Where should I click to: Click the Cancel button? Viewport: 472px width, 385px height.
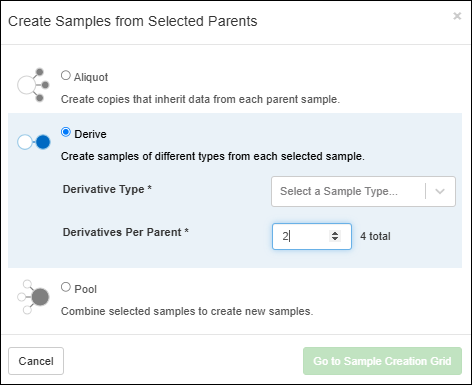tap(36, 361)
